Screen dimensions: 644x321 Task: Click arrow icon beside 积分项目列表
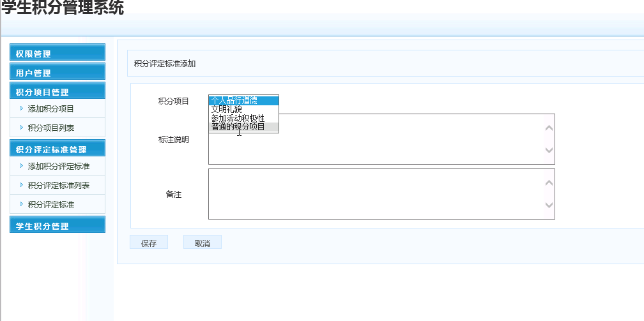(22, 128)
